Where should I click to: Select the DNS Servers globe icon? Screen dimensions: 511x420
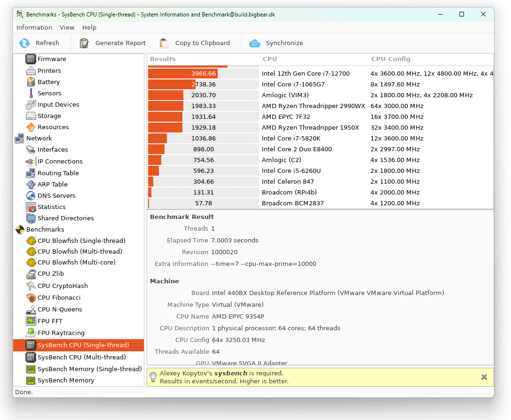coord(31,196)
